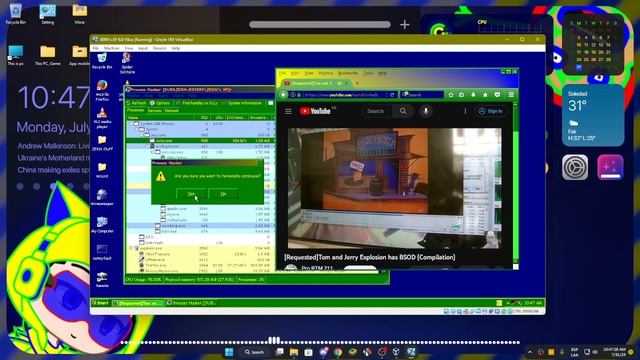Open Firefox downloads arrow icon
This screenshot has width=640, height=360.
[x=473, y=95]
